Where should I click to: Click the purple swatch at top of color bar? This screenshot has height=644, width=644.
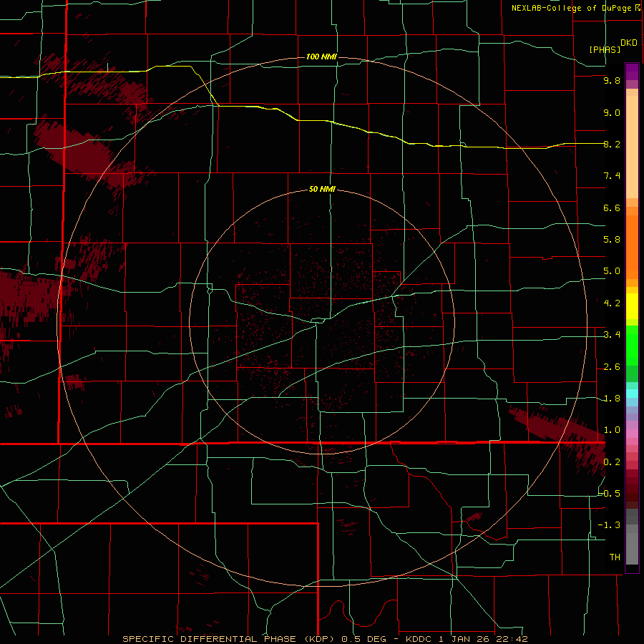(x=632, y=72)
